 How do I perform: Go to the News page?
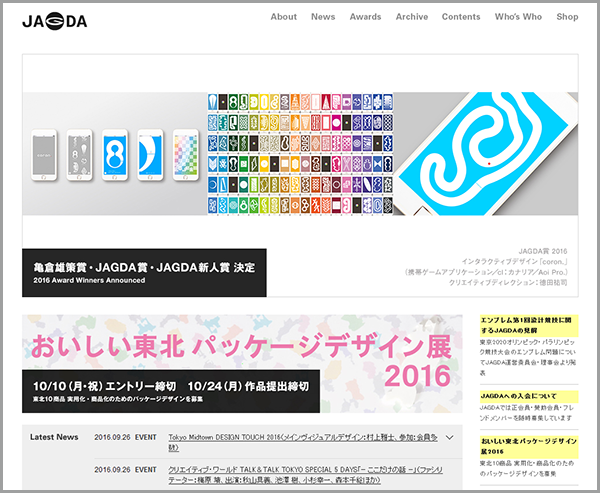(x=323, y=17)
